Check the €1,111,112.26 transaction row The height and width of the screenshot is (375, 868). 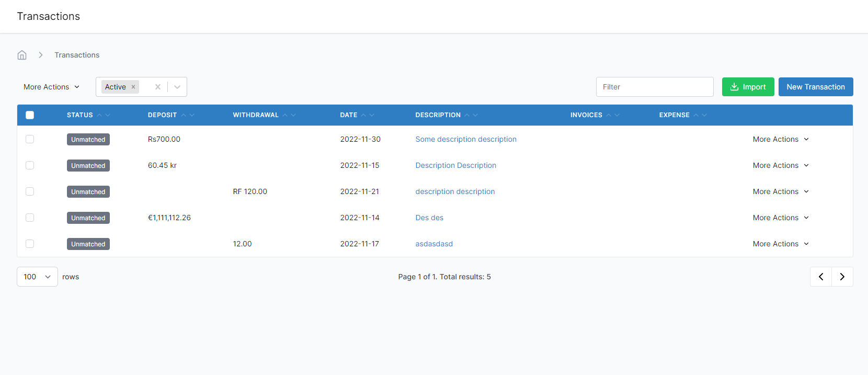30,218
